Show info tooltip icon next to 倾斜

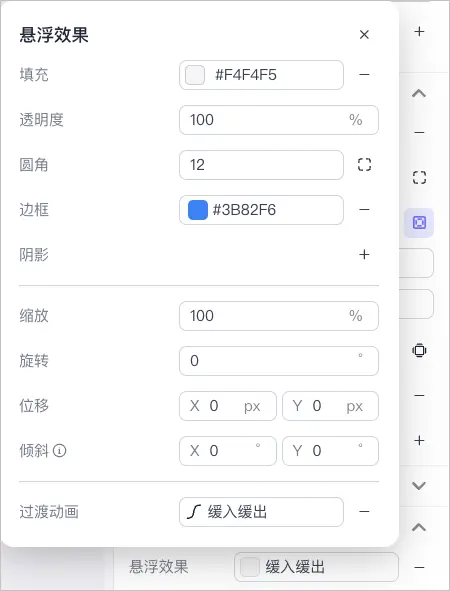click(x=59, y=450)
